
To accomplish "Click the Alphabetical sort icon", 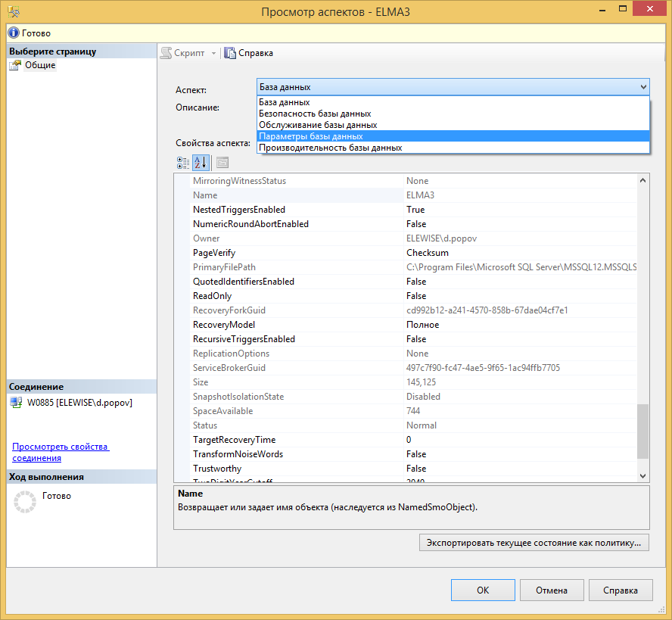I will pyautogui.click(x=200, y=162).
